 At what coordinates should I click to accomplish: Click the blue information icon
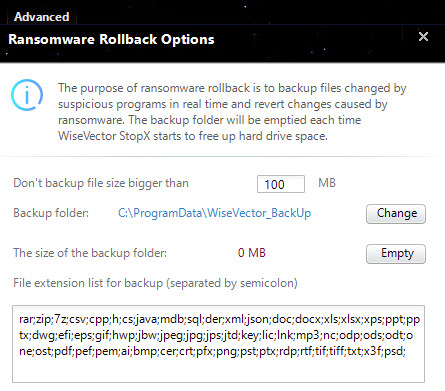point(27,95)
